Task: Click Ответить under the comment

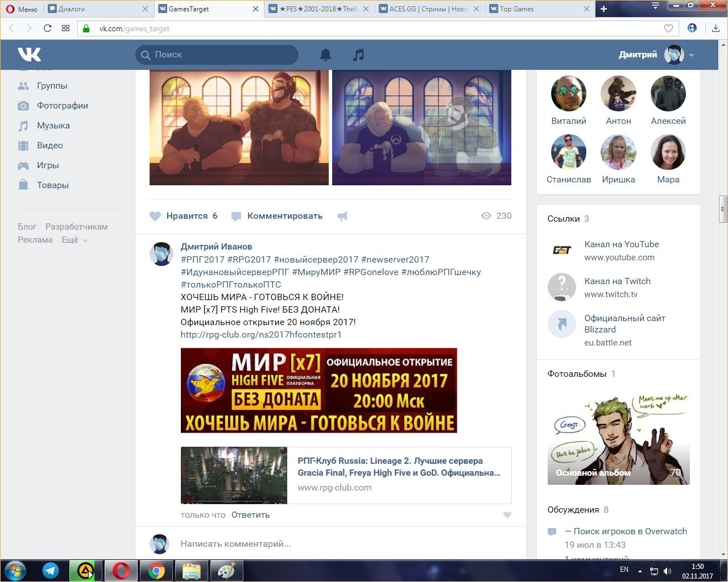Action: pyautogui.click(x=250, y=515)
